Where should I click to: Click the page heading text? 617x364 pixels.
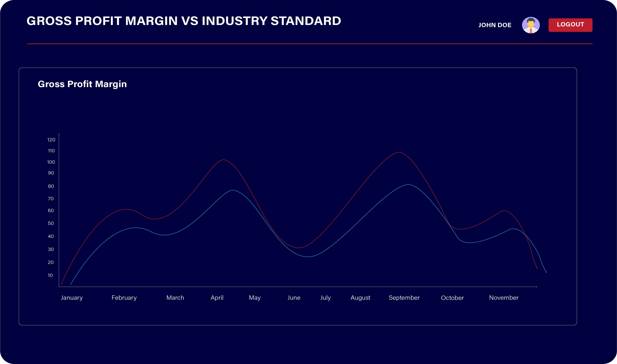coord(184,21)
